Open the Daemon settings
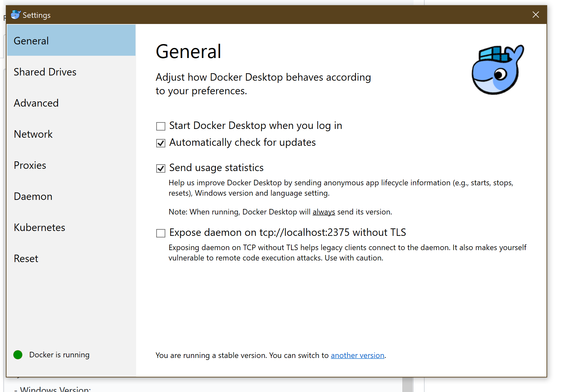 tap(71, 196)
